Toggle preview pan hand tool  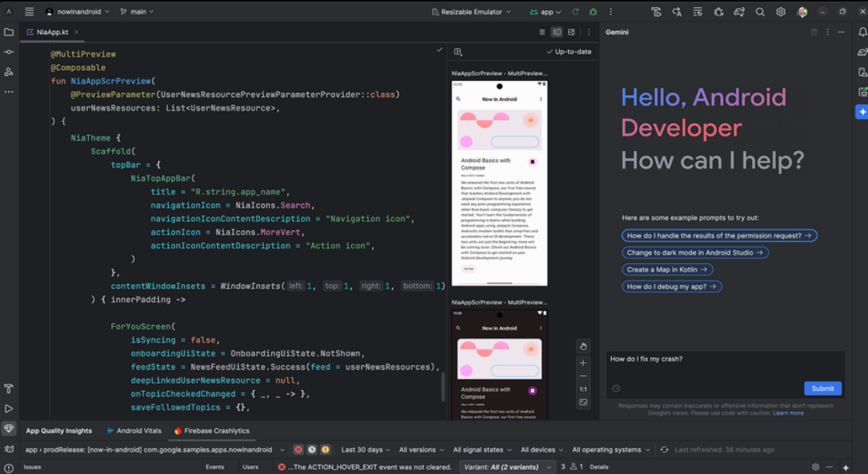tap(583, 346)
